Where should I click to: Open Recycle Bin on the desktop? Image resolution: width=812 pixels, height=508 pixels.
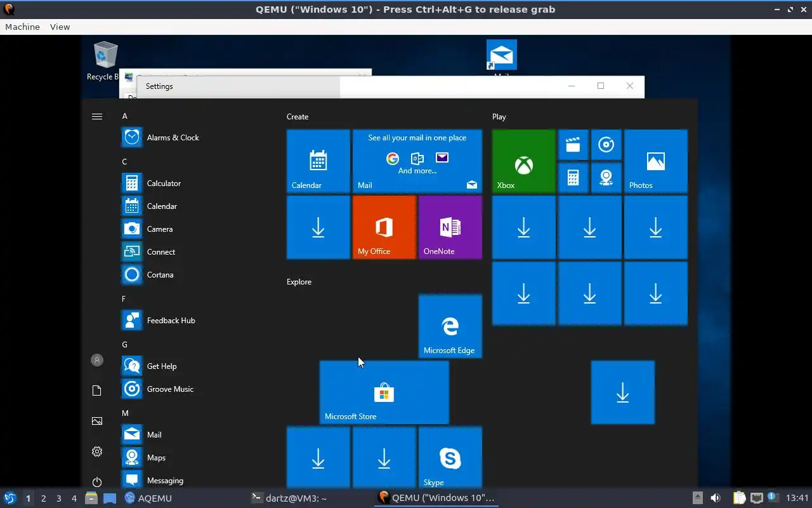click(105, 61)
